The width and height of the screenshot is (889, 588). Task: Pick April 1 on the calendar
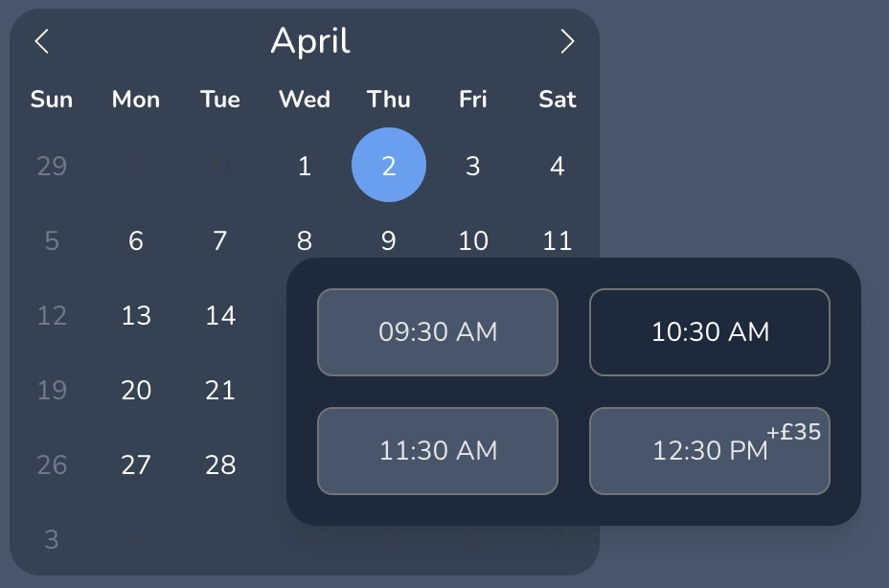[305, 167]
